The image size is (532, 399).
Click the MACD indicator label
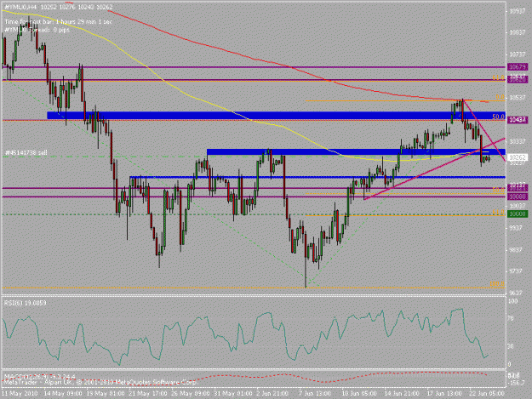40,377
